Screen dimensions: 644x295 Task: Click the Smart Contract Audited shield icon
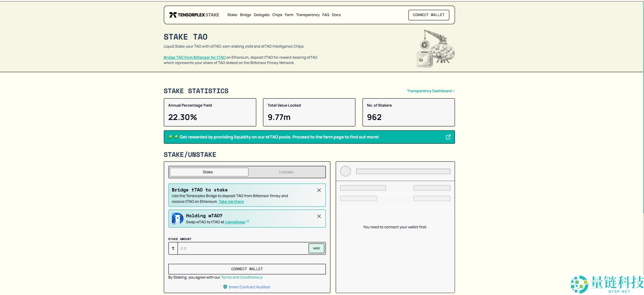225,287
